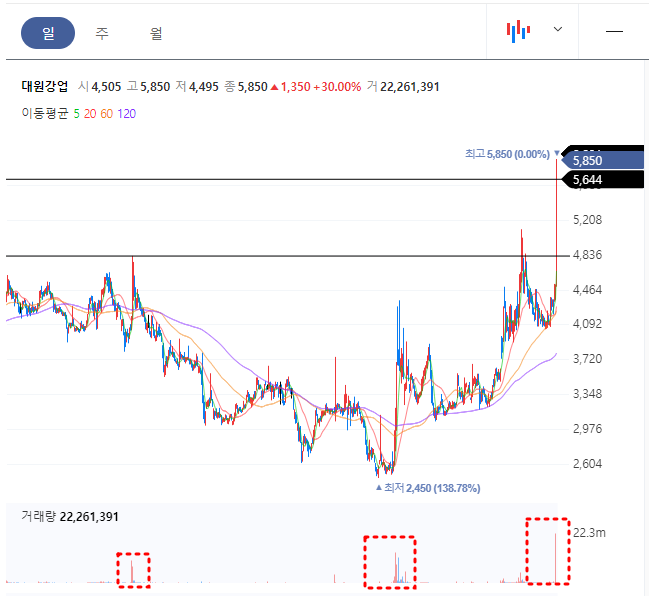Click the 2,604 axis price label
Viewport: 649px width, 596px height.
pos(587,464)
